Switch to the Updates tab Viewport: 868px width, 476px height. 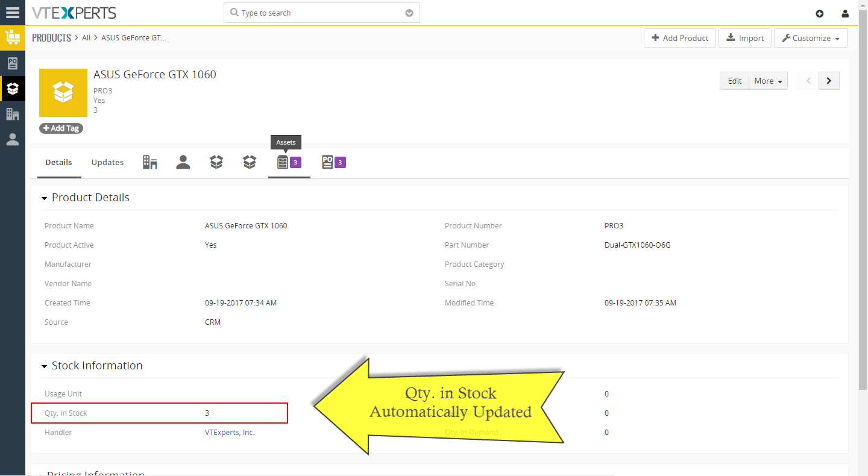pos(107,162)
